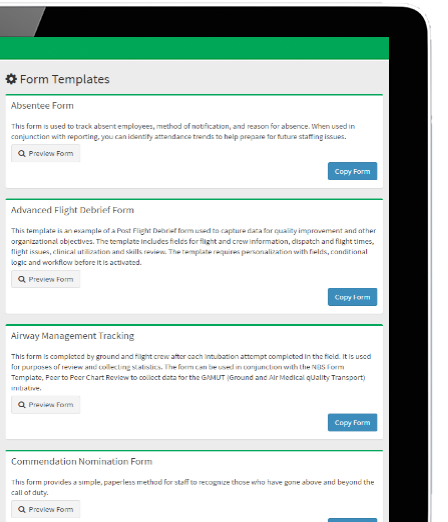
Task: Click the Absentee Form description text
Action: (183, 131)
